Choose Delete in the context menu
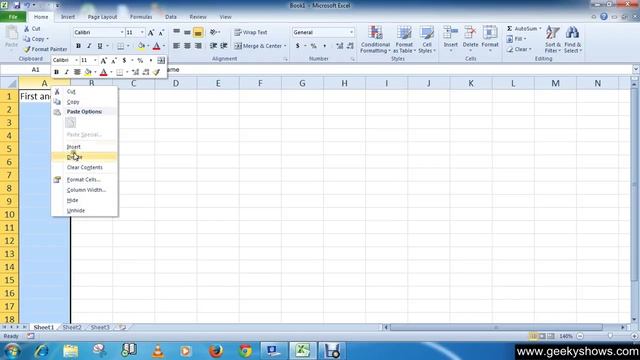This screenshot has height=360, width=640. pyautogui.click(x=84, y=157)
